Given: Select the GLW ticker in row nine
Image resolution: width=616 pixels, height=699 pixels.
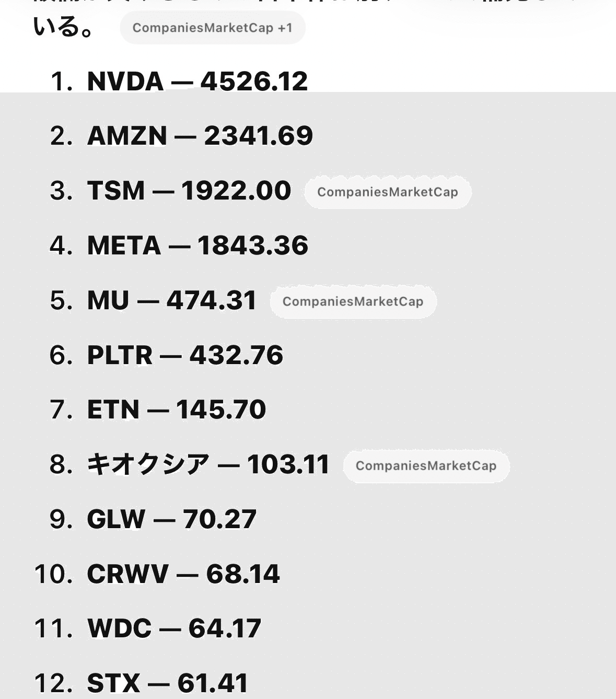Looking at the screenshot, I should (116, 519).
